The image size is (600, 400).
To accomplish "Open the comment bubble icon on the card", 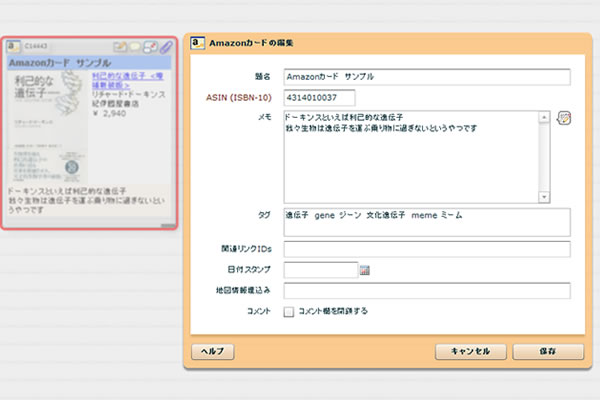I will (x=135, y=46).
